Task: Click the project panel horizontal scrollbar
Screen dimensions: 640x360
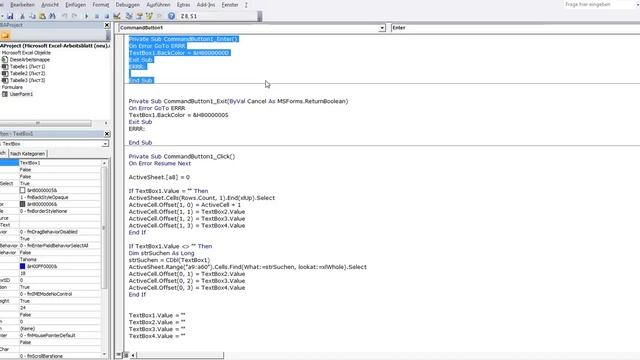Action: click(x=45, y=123)
